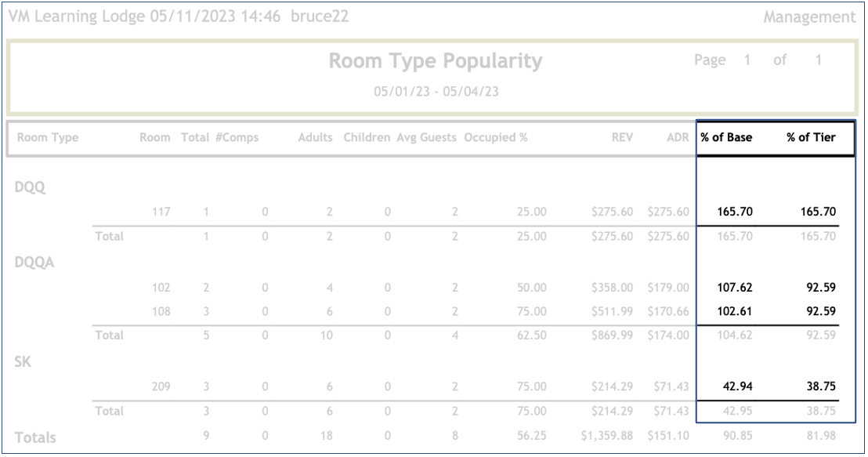868x457 pixels.
Task: Select the Room Type column header
Action: (x=48, y=137)
